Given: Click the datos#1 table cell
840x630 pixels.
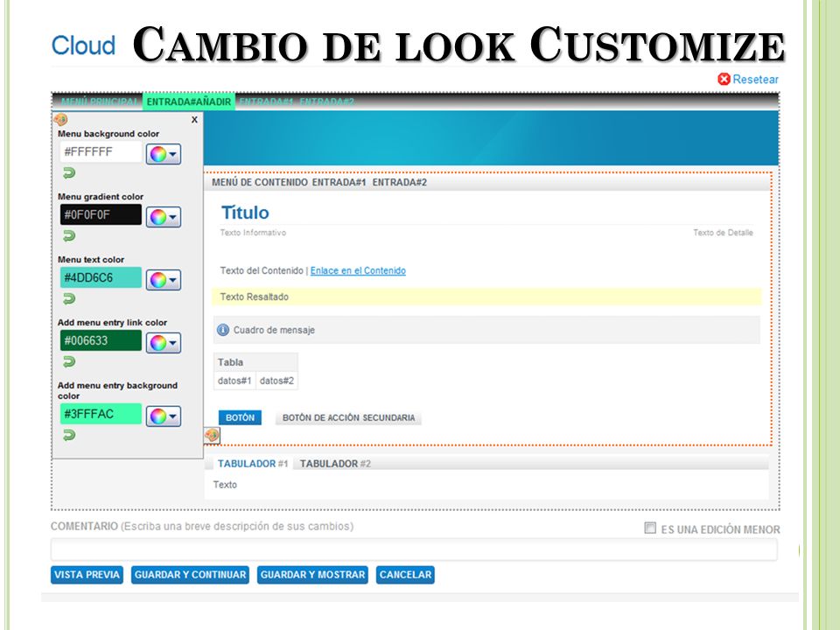Looking at the screenshot, I should tap(234, 381).
